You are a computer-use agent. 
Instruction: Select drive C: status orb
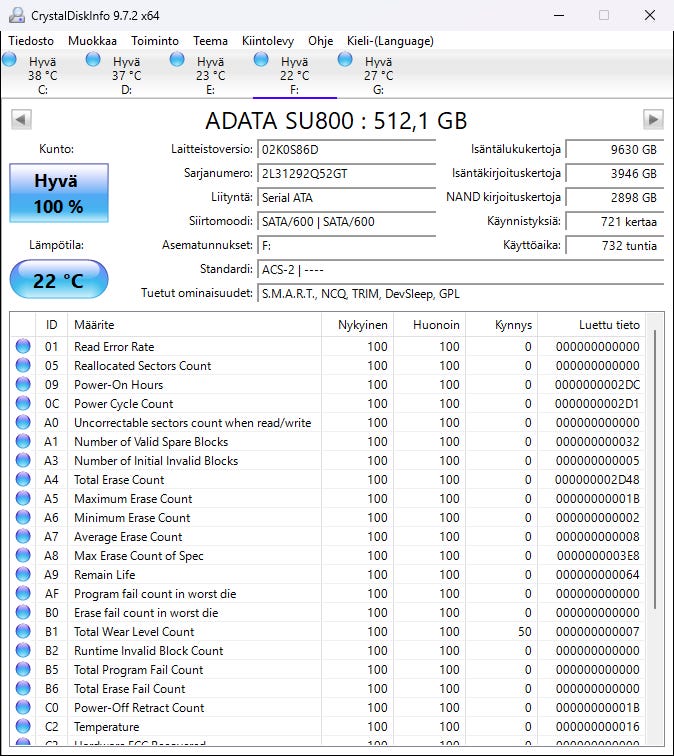pyautogui.click(x=10, y=60)
